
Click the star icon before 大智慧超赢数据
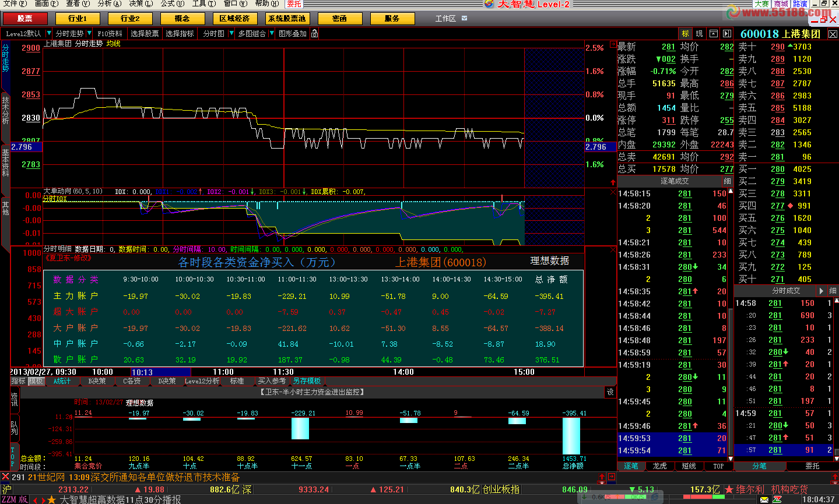coord(51,499)
